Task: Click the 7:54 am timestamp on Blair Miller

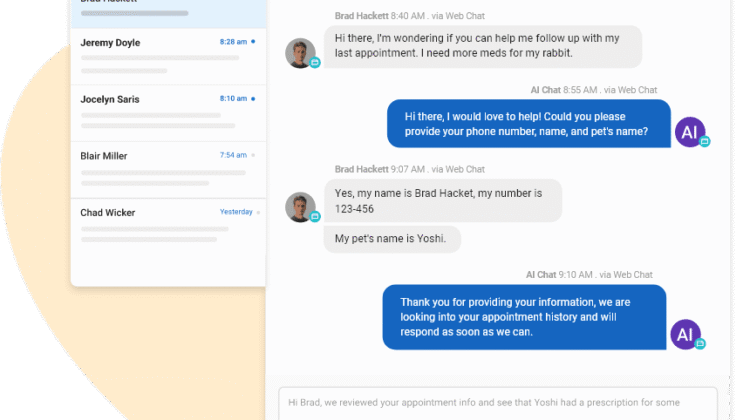Action: coord(233,155)
